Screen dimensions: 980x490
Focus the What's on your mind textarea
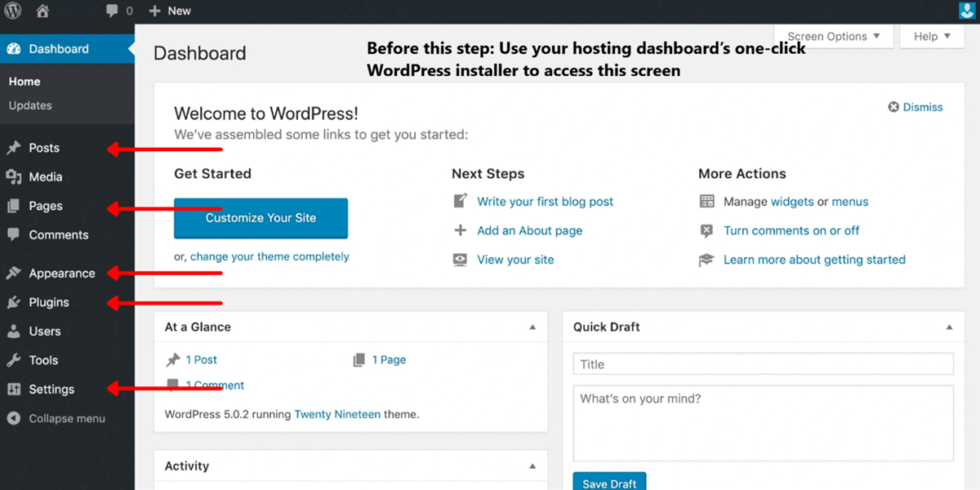(763, 424)
